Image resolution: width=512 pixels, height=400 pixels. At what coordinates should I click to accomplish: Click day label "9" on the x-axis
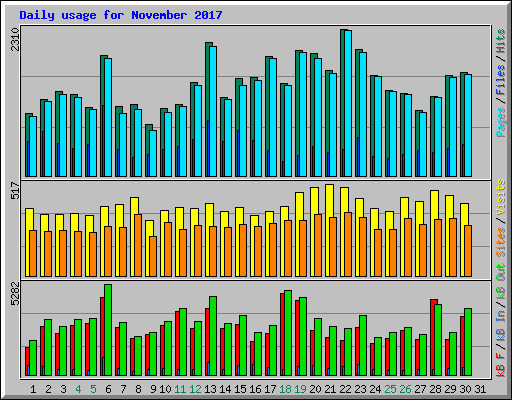click(153, 389)
